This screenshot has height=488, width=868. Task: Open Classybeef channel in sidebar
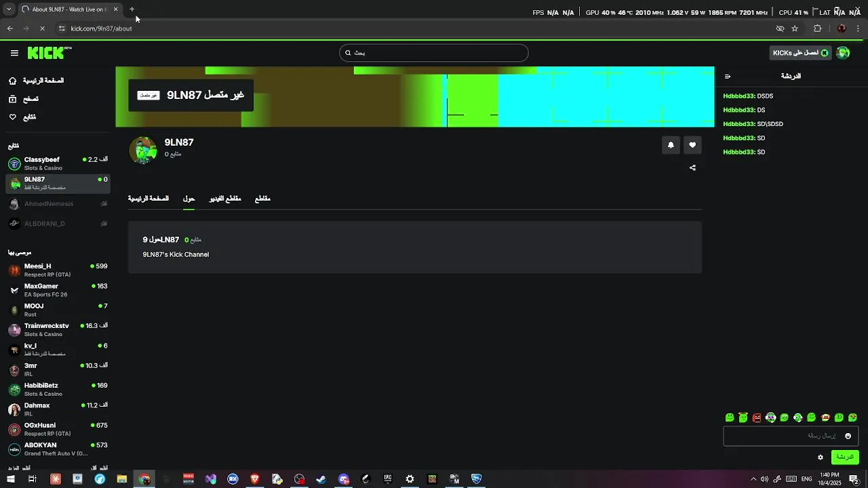(x=58, y=163)
